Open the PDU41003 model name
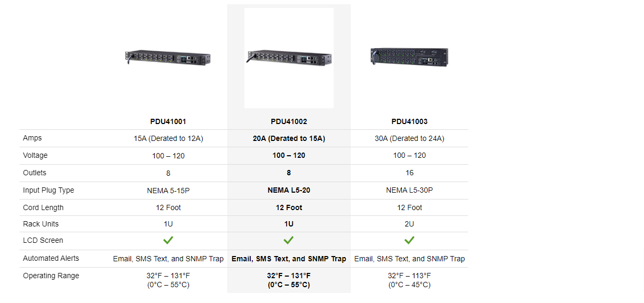Screen dimensions: 644x303 pos(409,121)
